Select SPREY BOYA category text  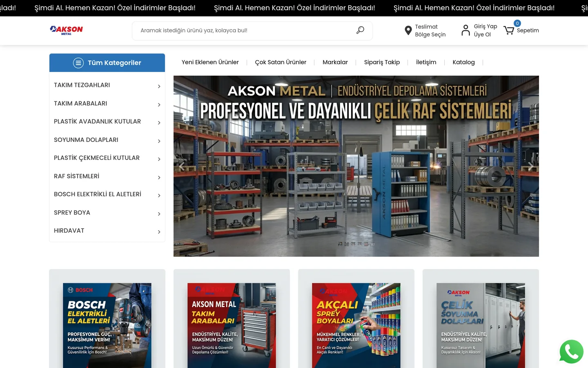pyautogui.click(x=72, y=213)
